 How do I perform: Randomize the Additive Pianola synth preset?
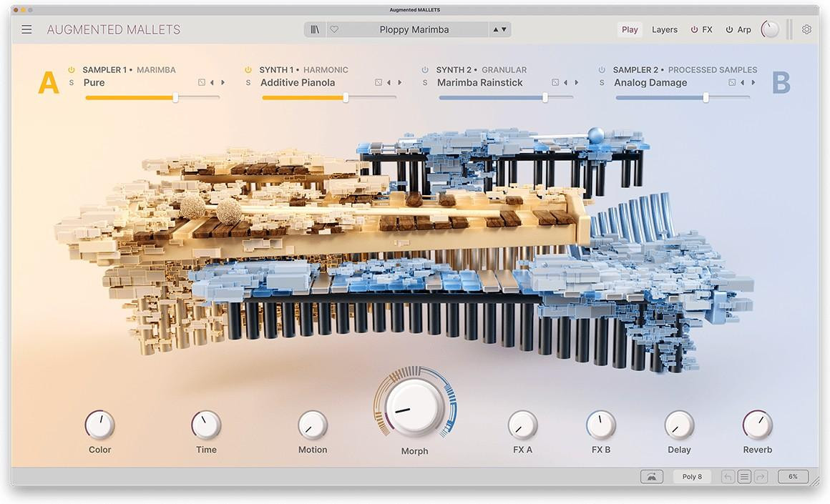coord(378,82)
